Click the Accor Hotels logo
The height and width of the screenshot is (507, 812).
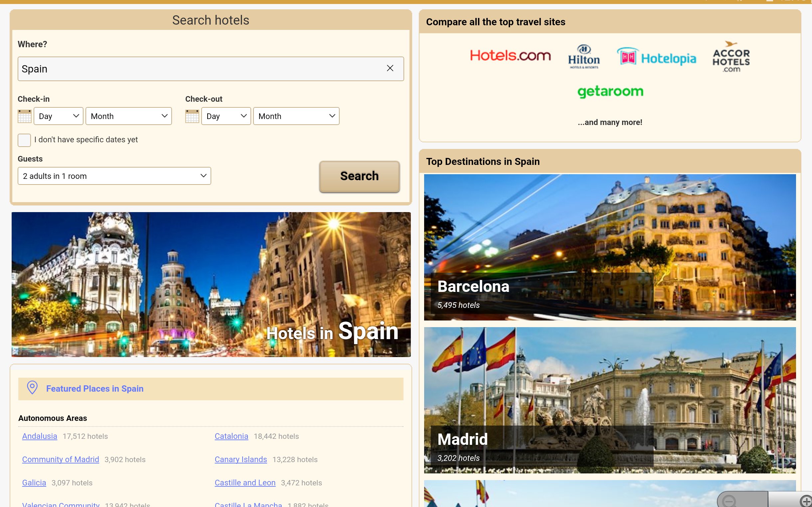[731, 57]
